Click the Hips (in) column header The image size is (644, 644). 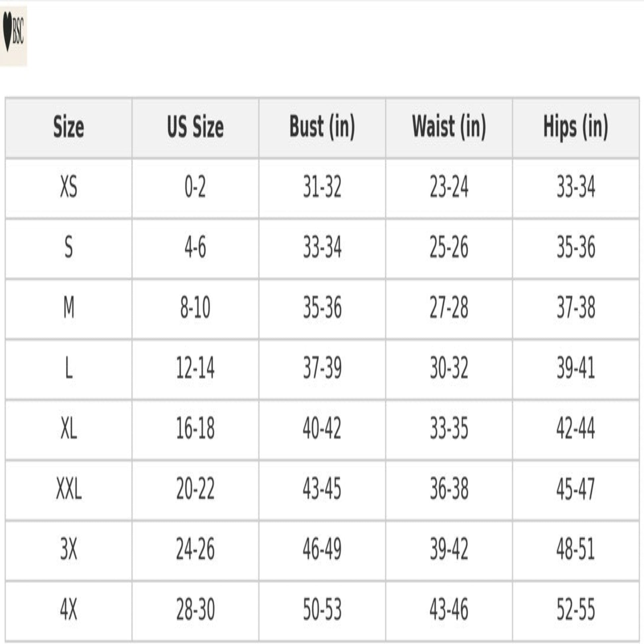[576, 127]
